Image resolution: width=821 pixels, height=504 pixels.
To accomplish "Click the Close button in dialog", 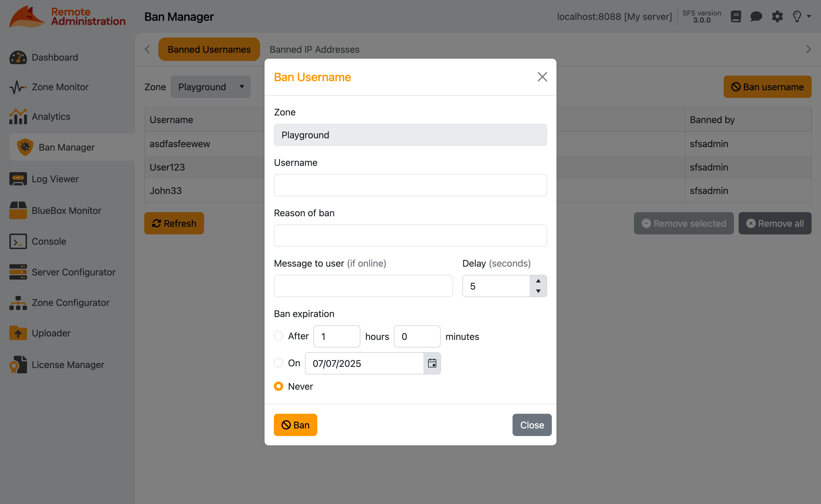I will 532,425.
